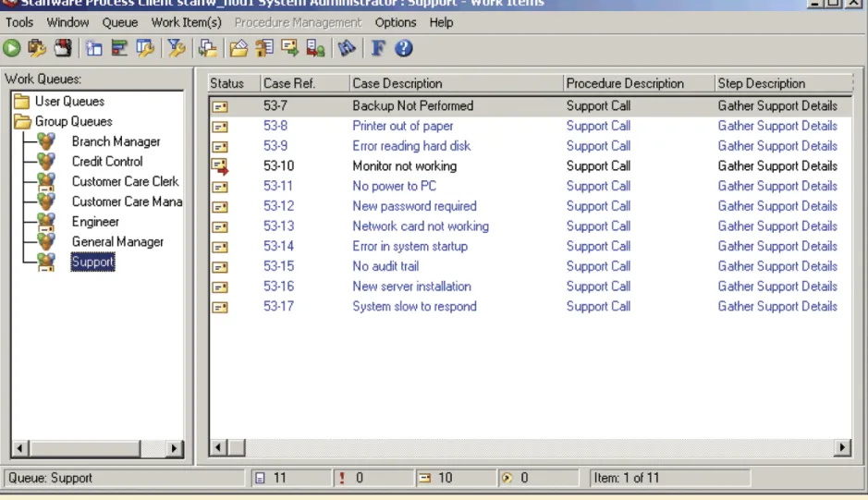Click the status icon of case 53-17
Viewport: 868px width, 500px height.
click(x=220, y=307)
